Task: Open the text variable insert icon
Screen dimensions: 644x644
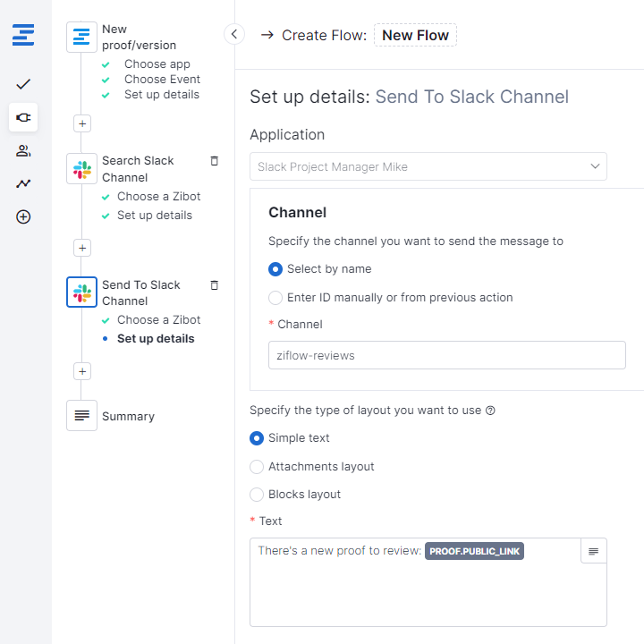Action: pos(594,551)
